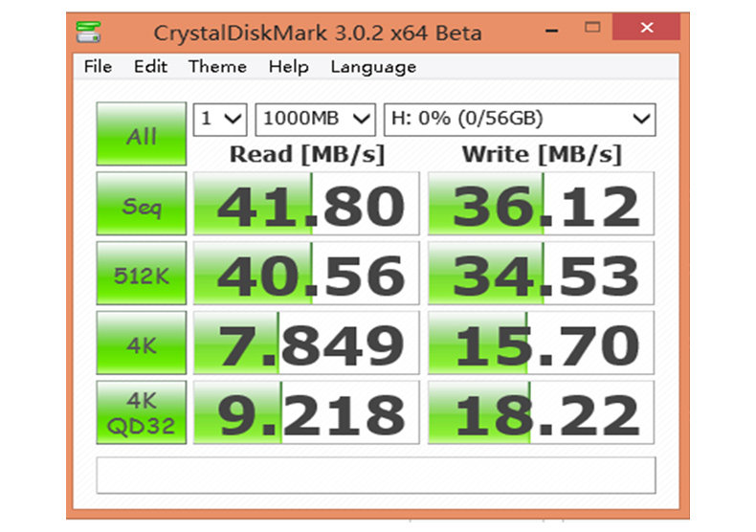This screenshot has height=532, width=756.
Task: Click the 4K read result 7.849
Action: pyautogui.click(x=306, y=343)
